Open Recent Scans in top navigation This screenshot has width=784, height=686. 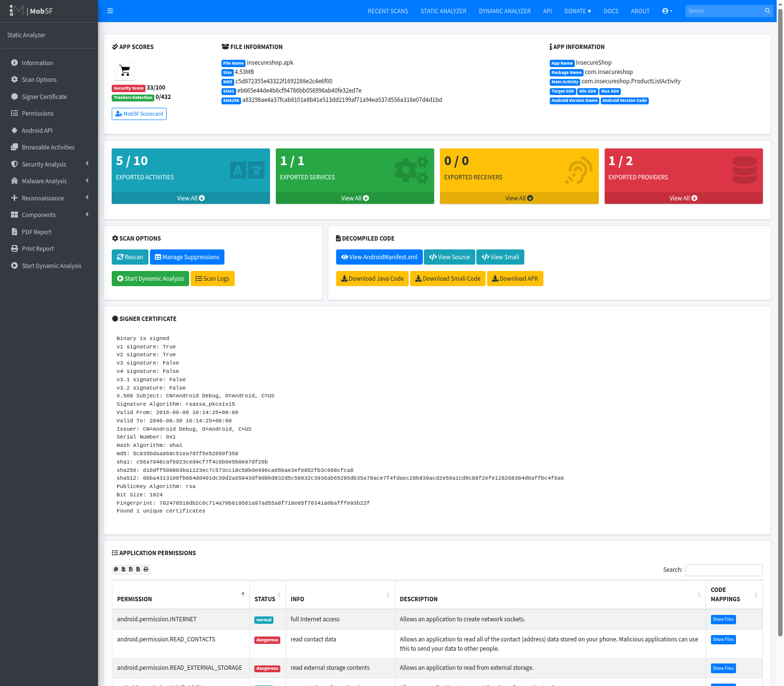point(388,11)
